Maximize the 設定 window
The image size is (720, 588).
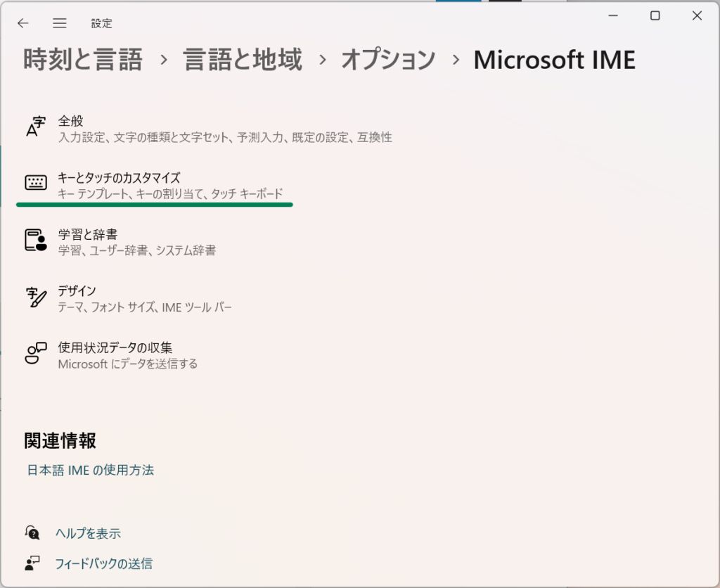click(x=655, y=15)
